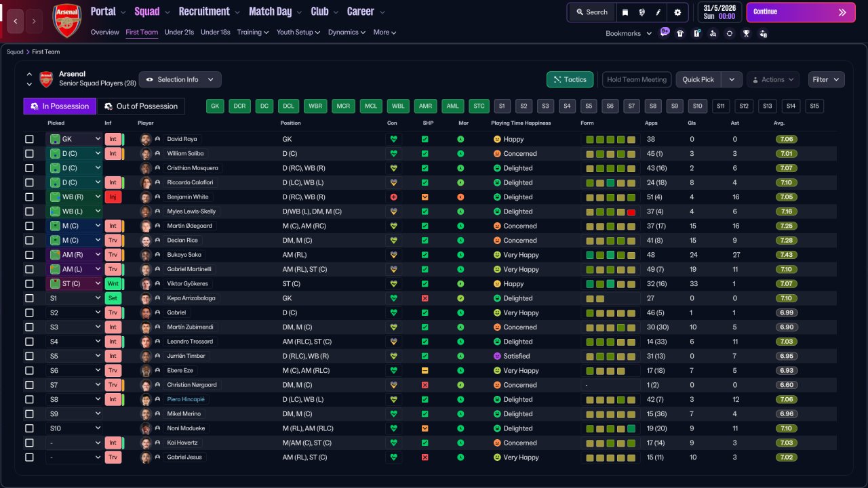
Task: Tick the checkbox for Gabriel Jesus
Action: pos(29,457)
